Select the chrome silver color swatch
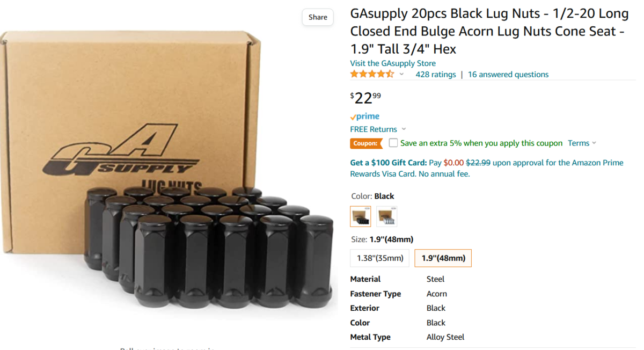Screen dimensions: 644x350 (386, 216)
